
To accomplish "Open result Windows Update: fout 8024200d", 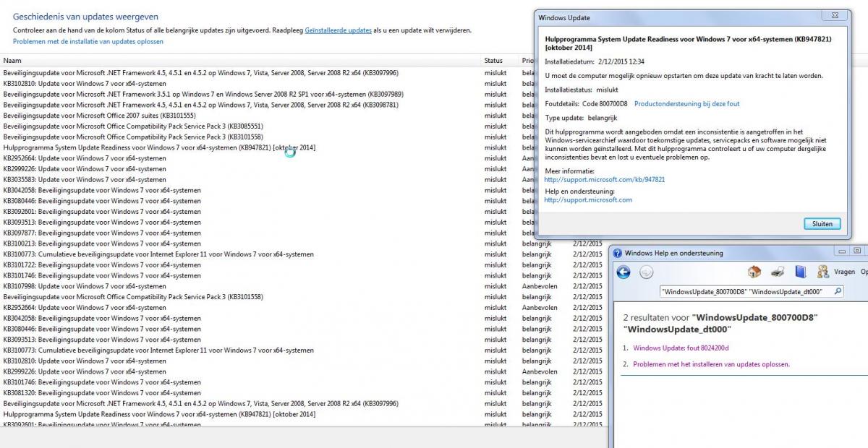I will coord(681,348).
